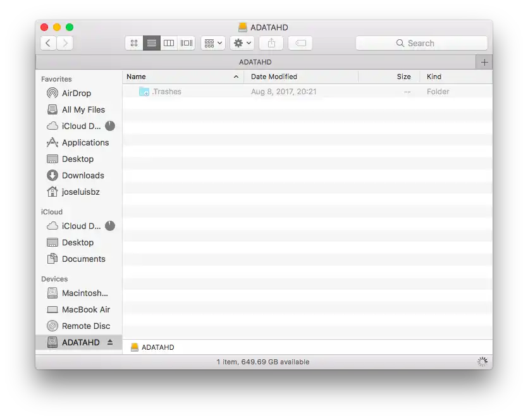
Task: Open the item arrangement dropdown
Action: (213, 43)
